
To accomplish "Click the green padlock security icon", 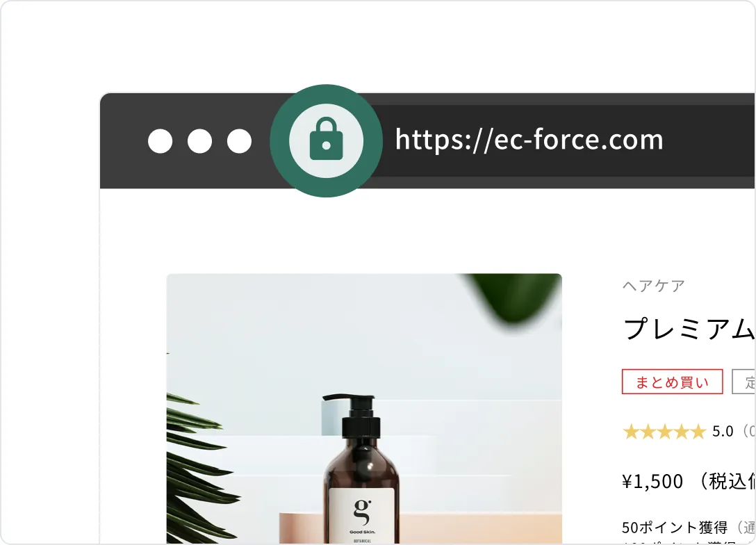I will pyautogui.click(x=326, y=140).
